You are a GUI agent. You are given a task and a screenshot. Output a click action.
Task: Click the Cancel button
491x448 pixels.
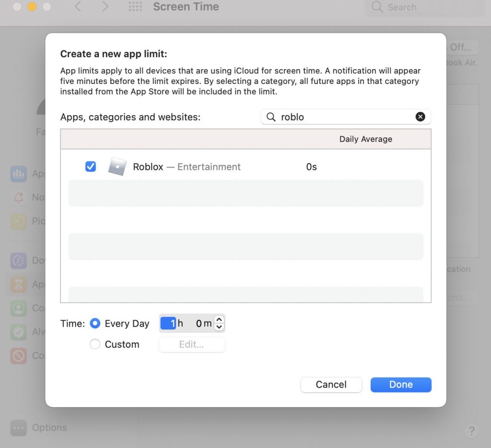click(x=331, y=384)
